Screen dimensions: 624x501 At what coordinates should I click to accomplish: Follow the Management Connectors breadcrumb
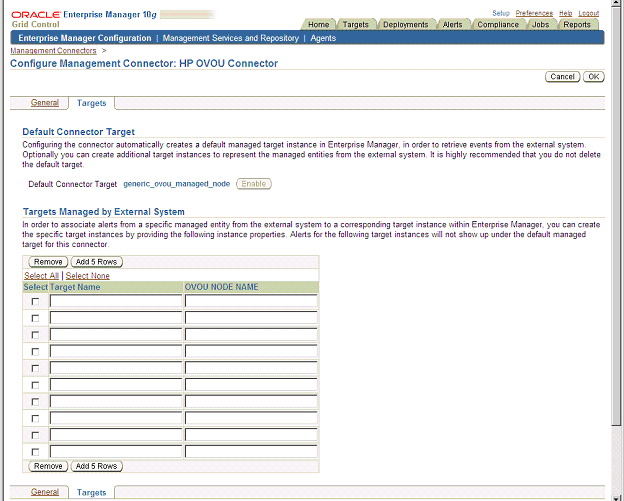53,51
